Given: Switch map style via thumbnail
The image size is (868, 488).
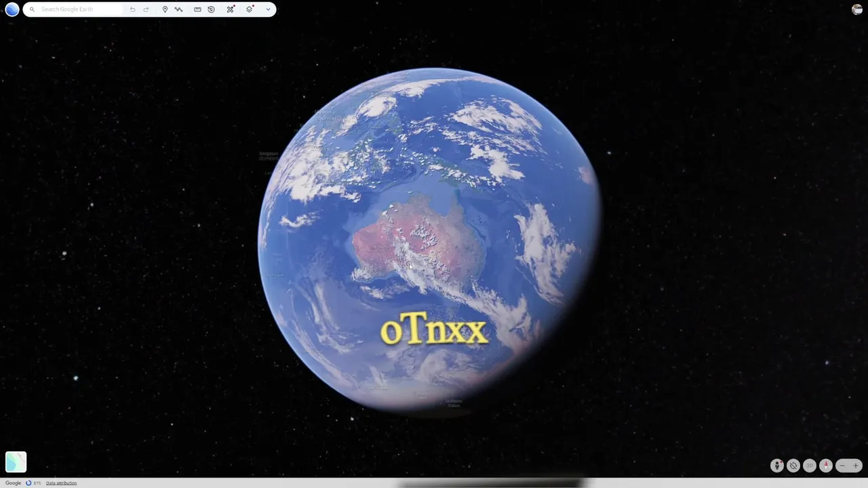Looking at the screenshot, I should [x=16, y=462].
